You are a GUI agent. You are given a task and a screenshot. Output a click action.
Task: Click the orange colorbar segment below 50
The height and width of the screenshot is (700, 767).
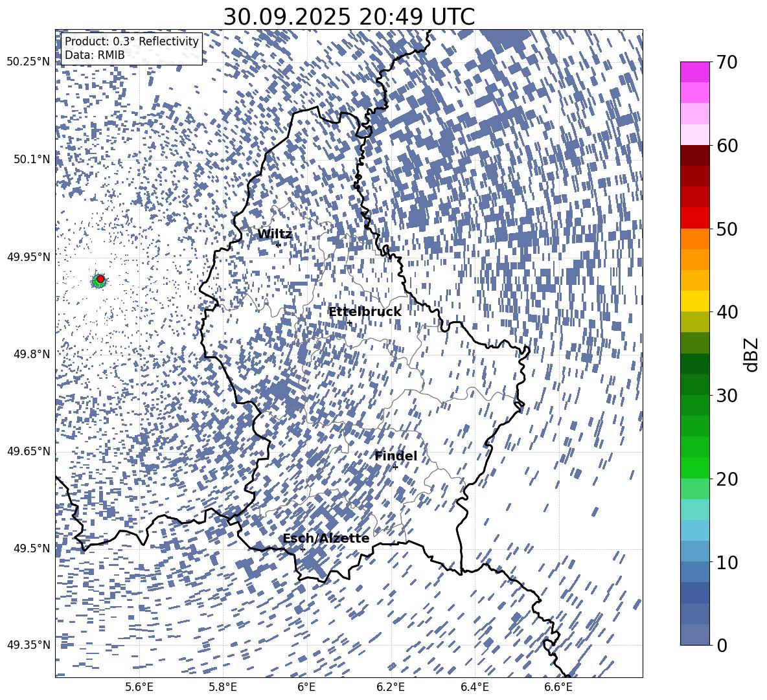click(694, 238)
